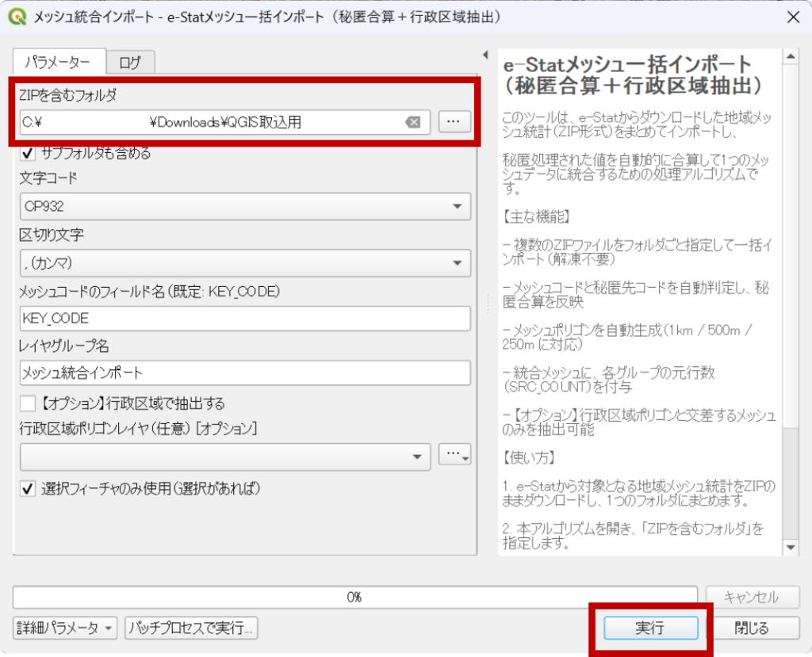Collapse the help panel with arrow
Screen dimensions: 812x657
click(485, 55)
